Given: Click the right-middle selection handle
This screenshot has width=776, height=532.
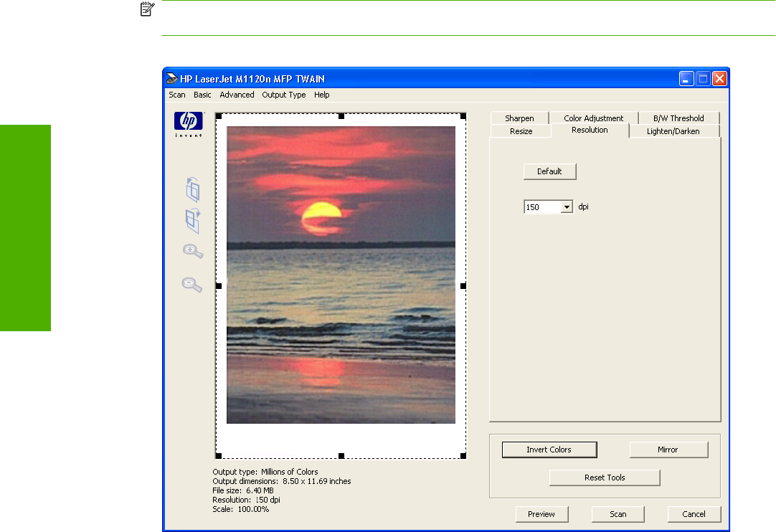Looking at the screenshot, I should point(463,285).
